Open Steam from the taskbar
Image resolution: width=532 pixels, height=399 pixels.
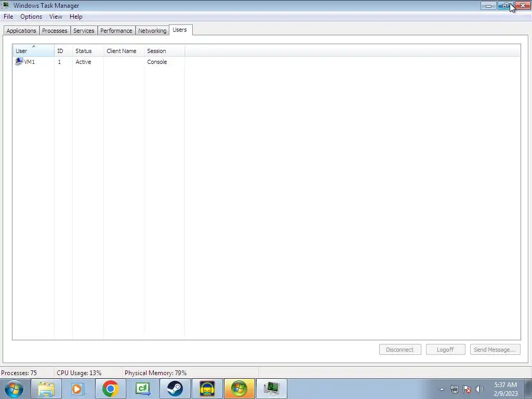point(175,389)
